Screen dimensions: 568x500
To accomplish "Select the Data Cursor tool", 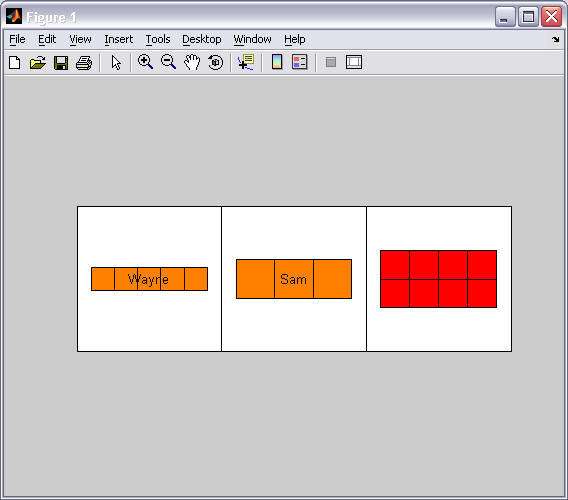I will [x=246, y=62].
